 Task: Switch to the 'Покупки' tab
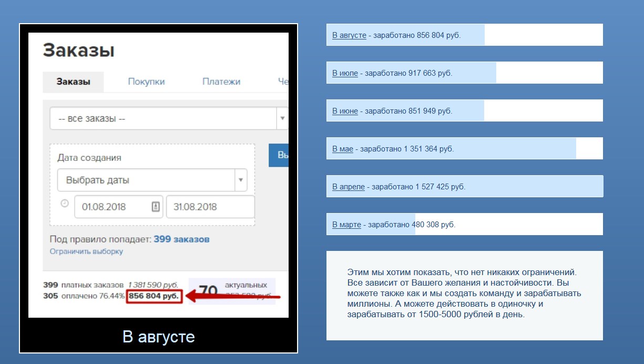pos(147,82)
